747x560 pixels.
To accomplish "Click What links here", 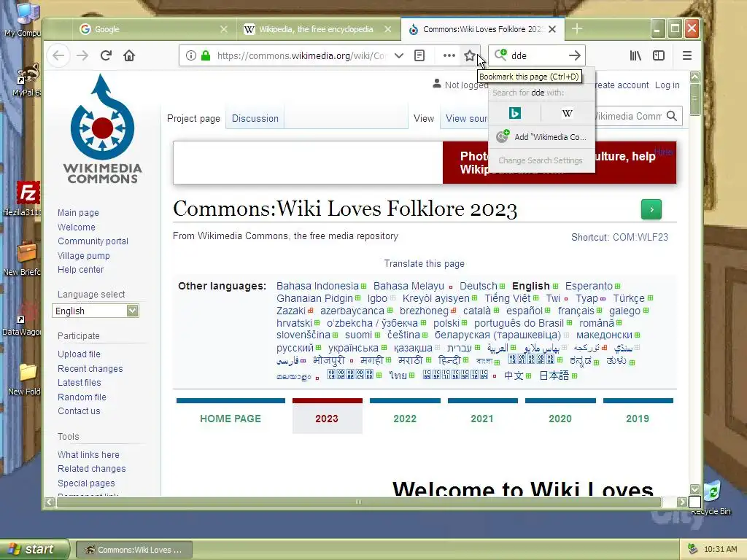I will coord(88,455).
